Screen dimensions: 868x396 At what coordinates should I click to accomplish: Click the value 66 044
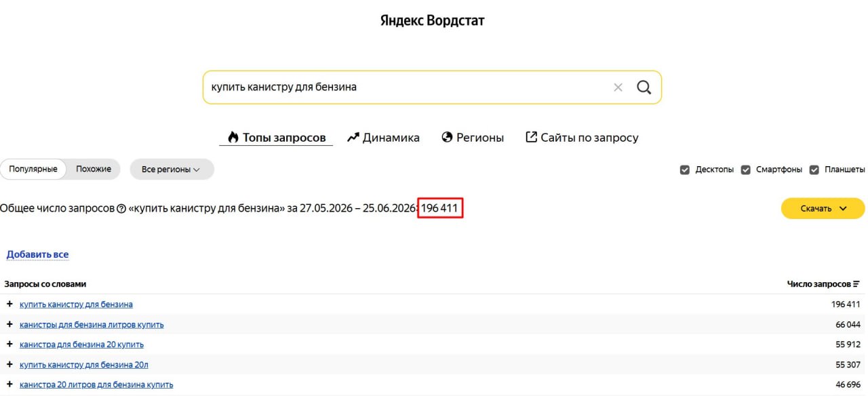point(848,325)
